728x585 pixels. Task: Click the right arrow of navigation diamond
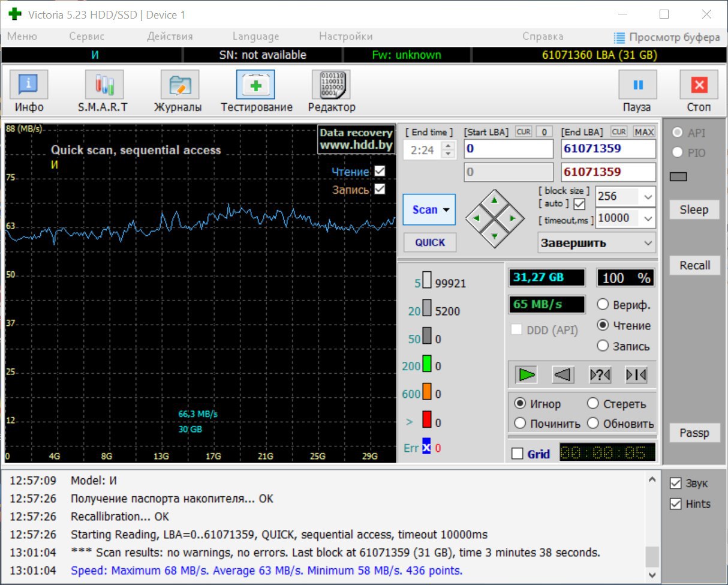tap(513, 218)
